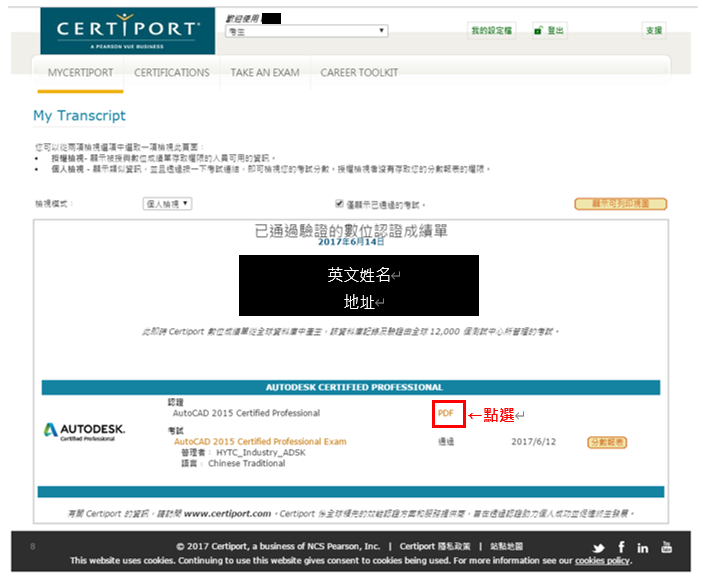Click the www.certiport.com text in the transcript footer
Screen dimensions: 703x581
[227, 513]
